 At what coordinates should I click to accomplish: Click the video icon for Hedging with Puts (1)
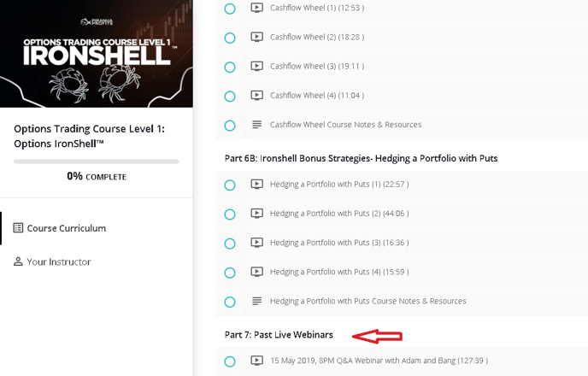[257, 184]
